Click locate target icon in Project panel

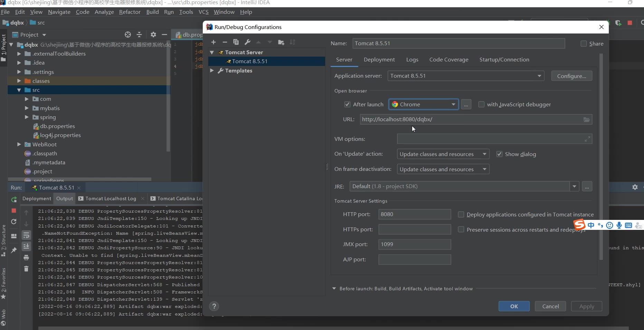pos(128,35)
